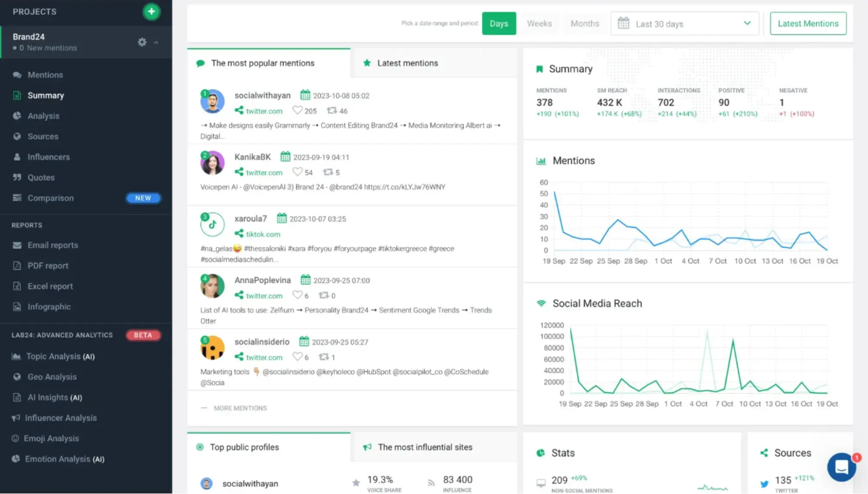868x494 pixels.
Task: Click the Email reports envelope icon
Action: (17, 245)
